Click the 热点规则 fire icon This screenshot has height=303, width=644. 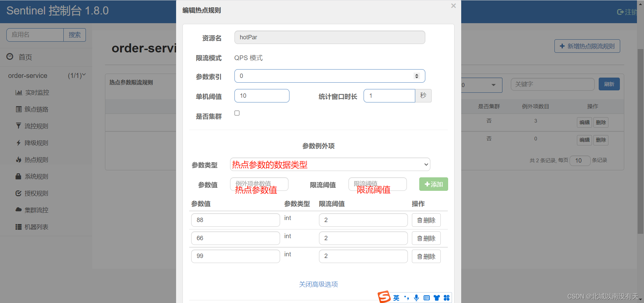18,159
